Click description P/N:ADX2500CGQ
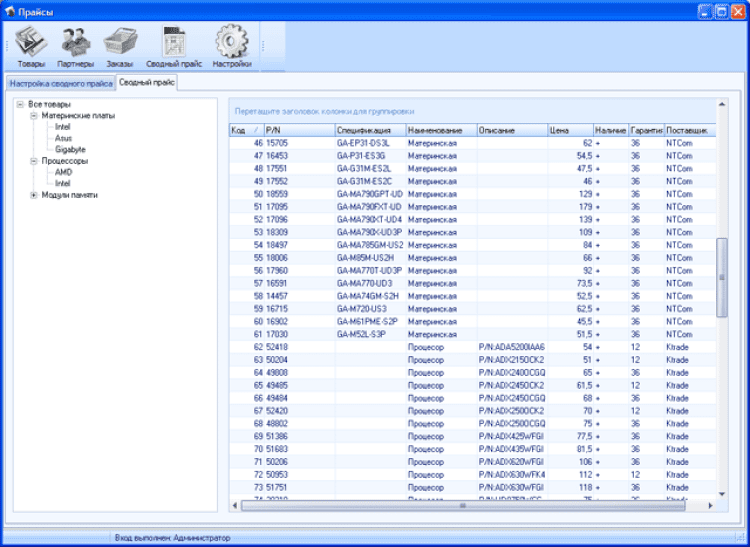Viewport: 750px width, 547px height. click(x=512, y=423)
